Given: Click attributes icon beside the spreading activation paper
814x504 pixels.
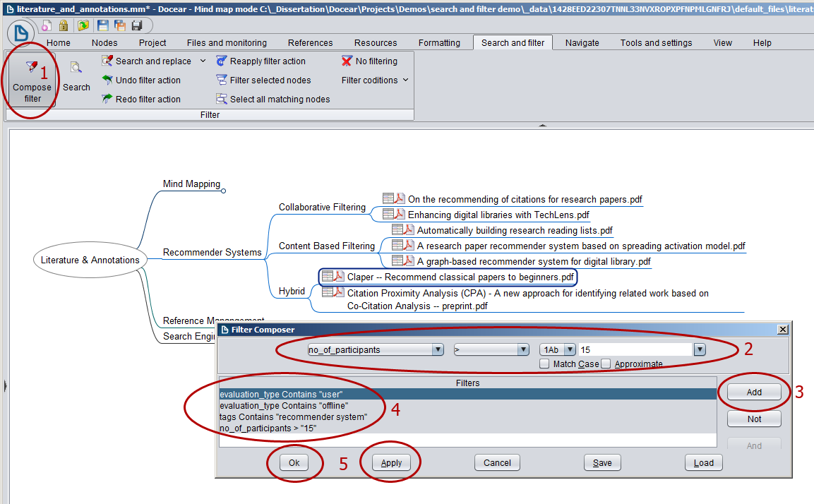Looking at the screenshot, I should pos(397,245).
